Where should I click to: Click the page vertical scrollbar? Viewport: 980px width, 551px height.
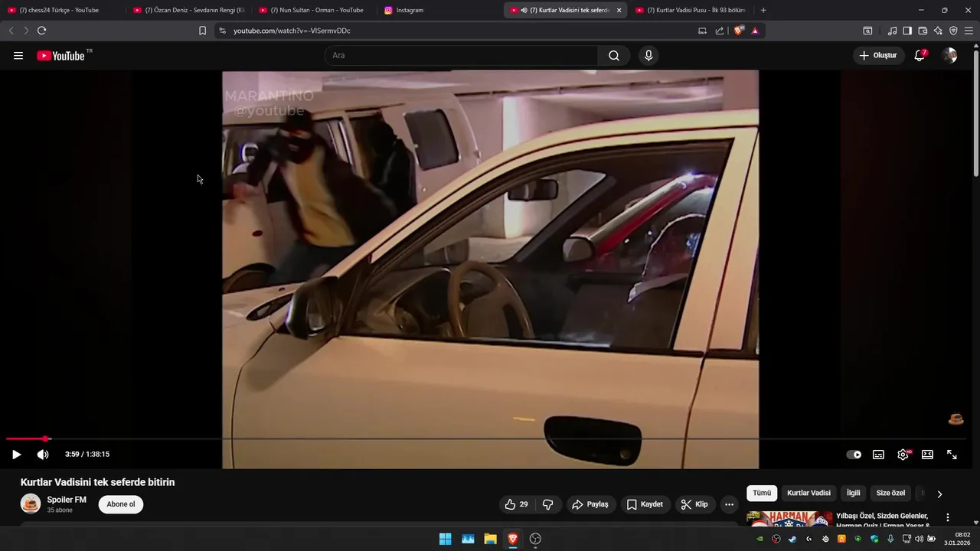pyautogui.click(x=976, y=115)
